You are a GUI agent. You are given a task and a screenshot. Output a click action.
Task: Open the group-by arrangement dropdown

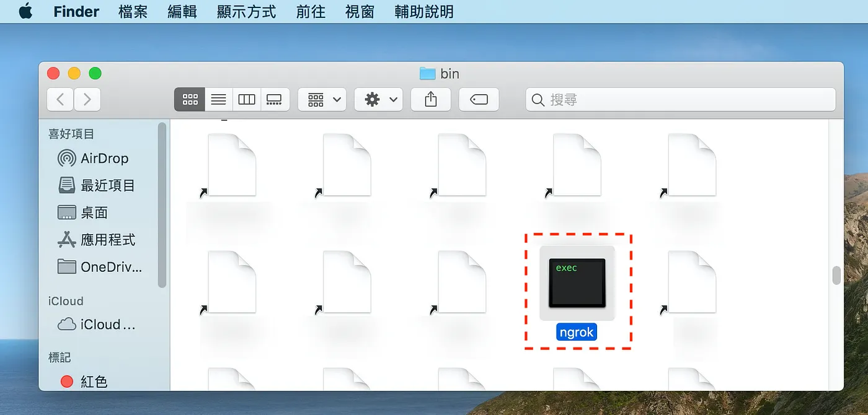point(322,99)
